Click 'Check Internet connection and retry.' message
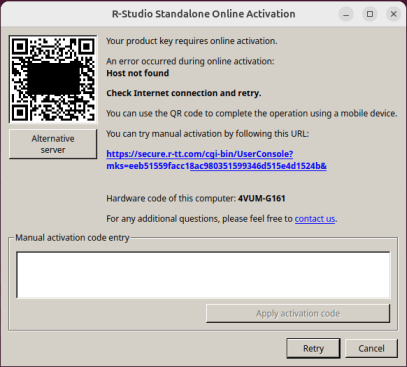407x367 pixels. 184,93
